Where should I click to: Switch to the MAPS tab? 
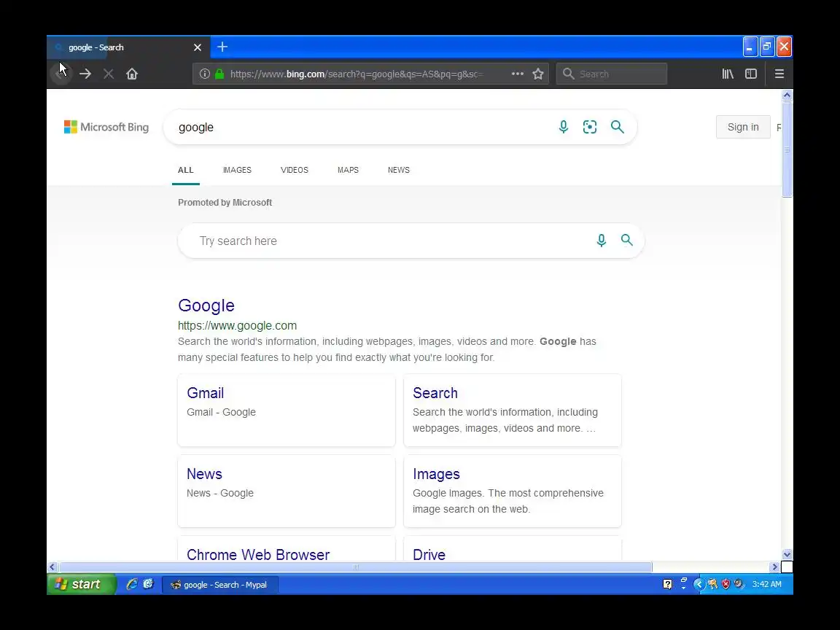[x=349, y=170]
